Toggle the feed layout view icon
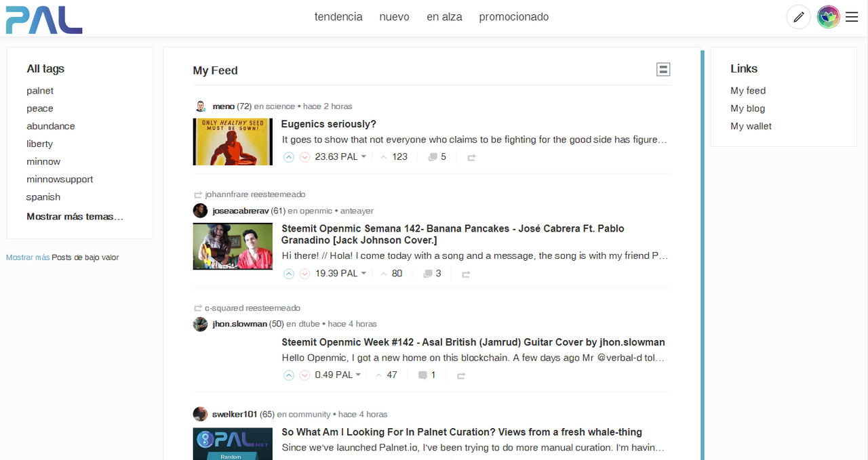Viewport: 868px width, 460px height. (x=663, y=69)
